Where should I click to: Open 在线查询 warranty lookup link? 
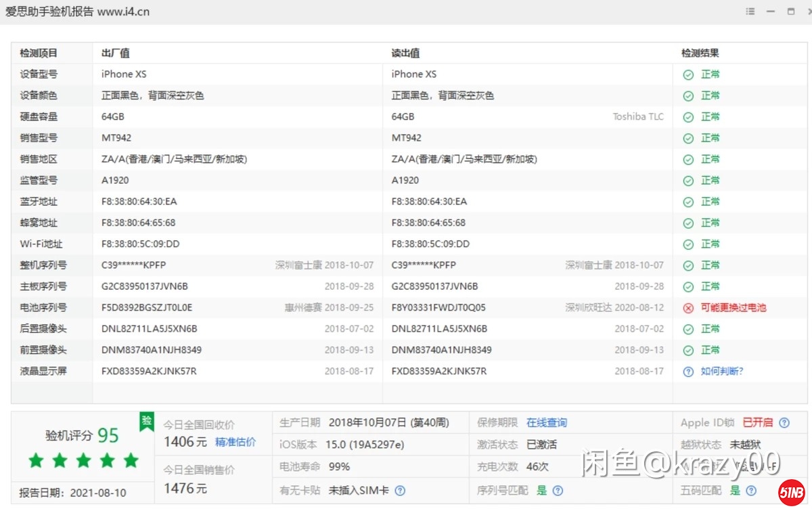547,422
